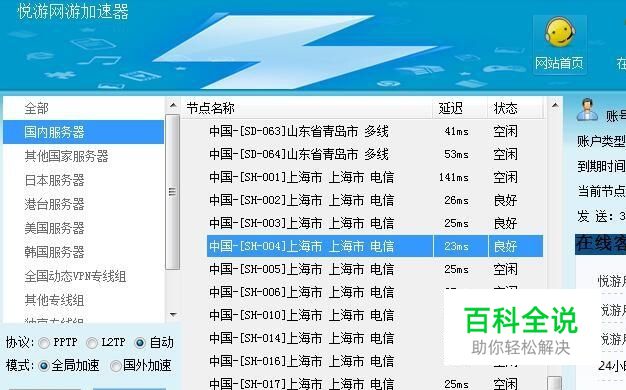Open the 日本服务器 category

point(54,180)
